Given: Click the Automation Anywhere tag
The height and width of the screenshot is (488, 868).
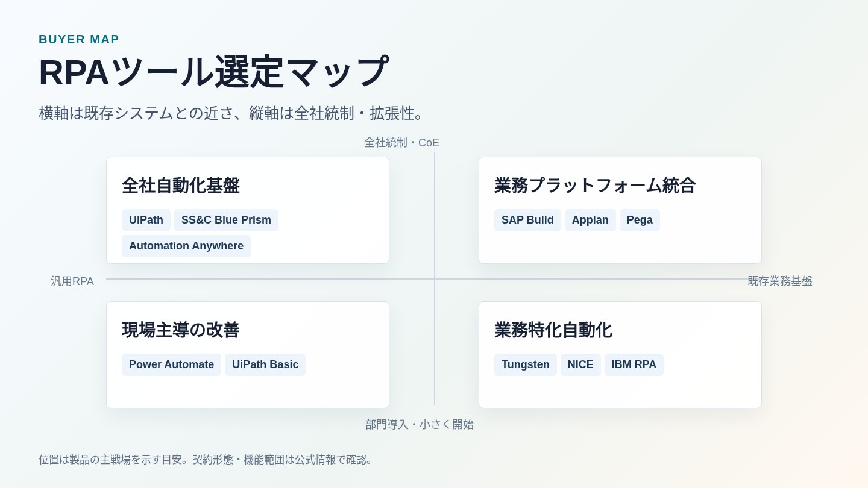Looking at the screenshot, I should [186, 246].
